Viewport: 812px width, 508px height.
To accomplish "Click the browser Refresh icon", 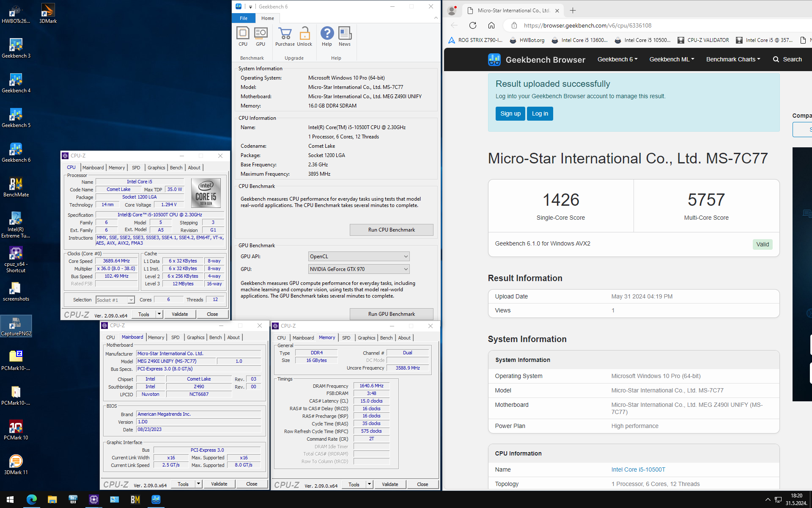I will coord(473,25).
